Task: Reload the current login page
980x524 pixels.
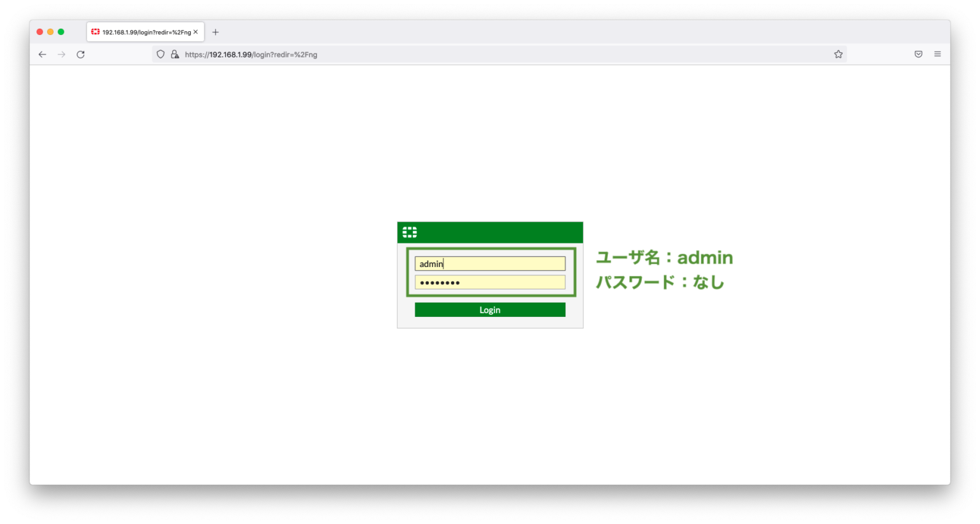Action: pos(80,55)
